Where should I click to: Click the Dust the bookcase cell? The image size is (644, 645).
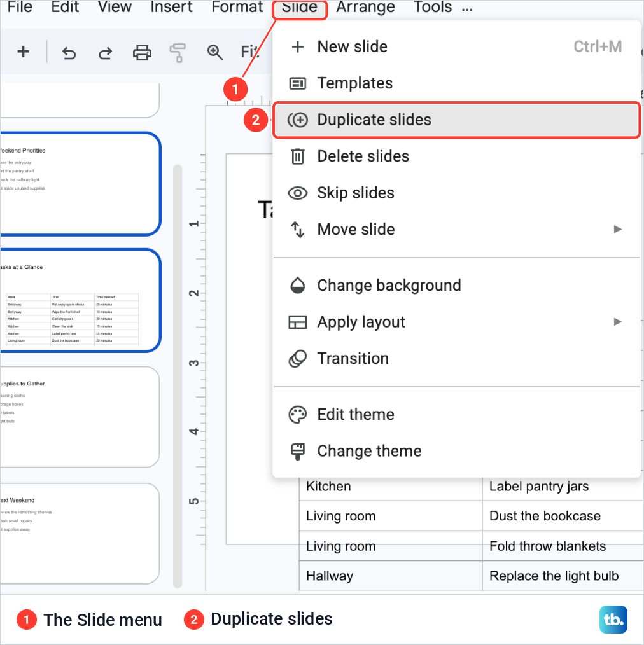[x=563, y=516]
